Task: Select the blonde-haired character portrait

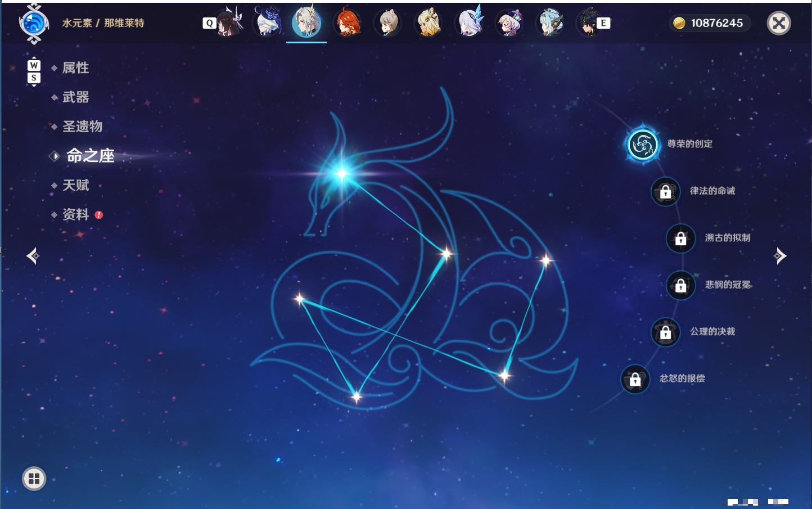Action: [428, 22]
